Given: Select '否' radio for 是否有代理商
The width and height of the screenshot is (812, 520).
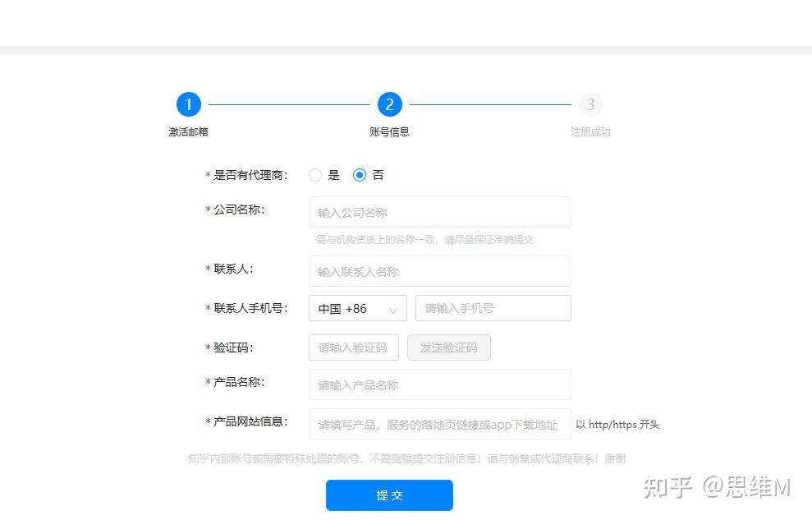Looking at the screenshot, I should (360, 175).
